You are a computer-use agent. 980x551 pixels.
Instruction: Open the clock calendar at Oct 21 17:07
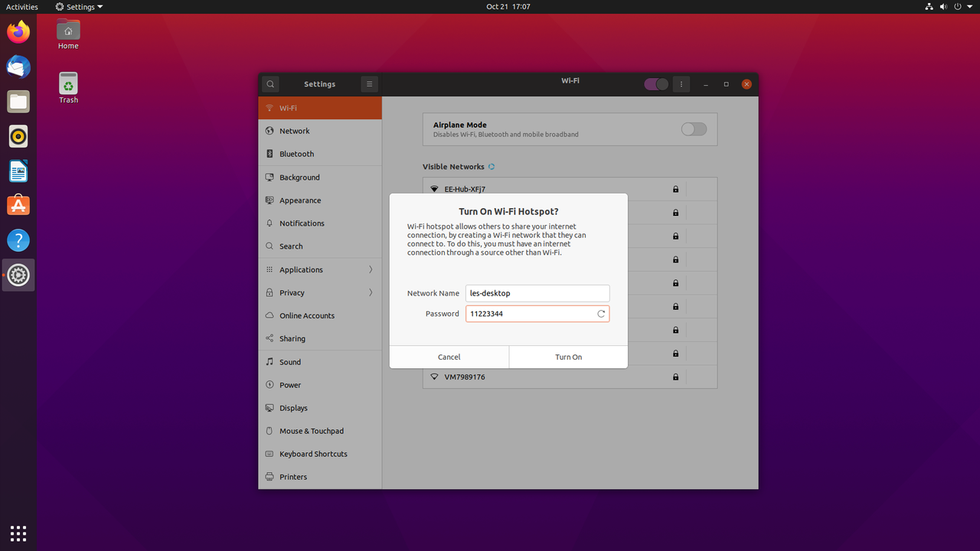(x=508, y=7)
